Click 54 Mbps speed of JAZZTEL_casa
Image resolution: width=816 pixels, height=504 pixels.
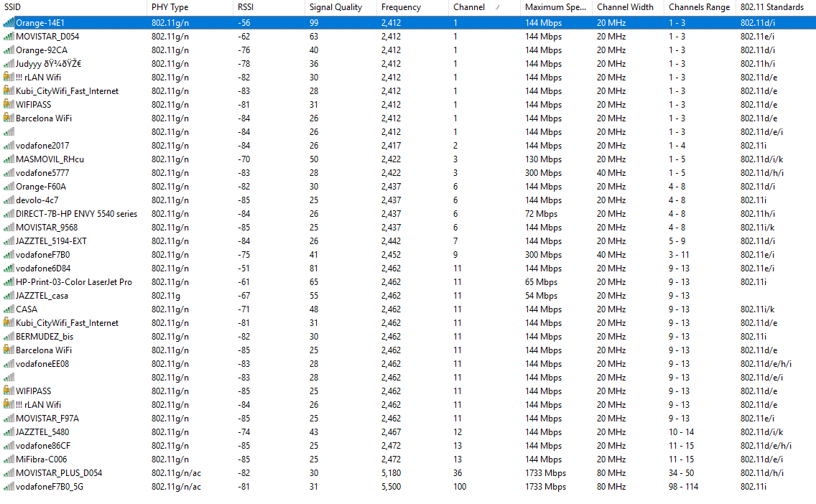[541, 295]
